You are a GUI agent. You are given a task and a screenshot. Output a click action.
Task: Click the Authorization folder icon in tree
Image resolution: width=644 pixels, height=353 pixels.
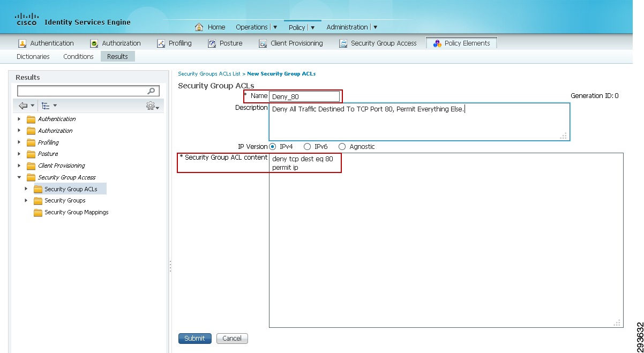click(31, 131)
